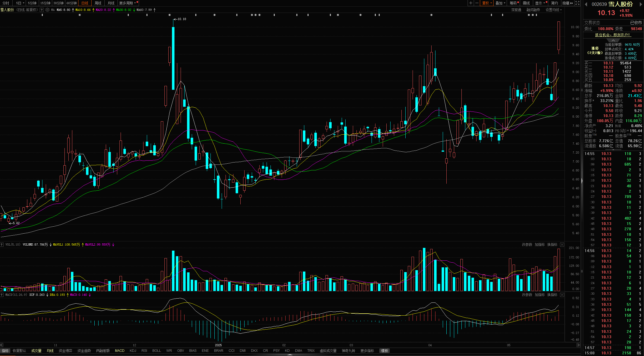This screenshot has width=644, height=356.
Task: Click 融资融券 label
Action: 533,10
